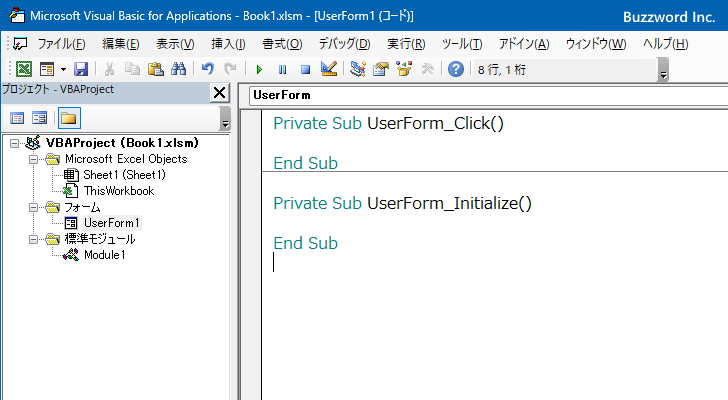Click UserForm_Click() in the code

click(x=435, y=123)
